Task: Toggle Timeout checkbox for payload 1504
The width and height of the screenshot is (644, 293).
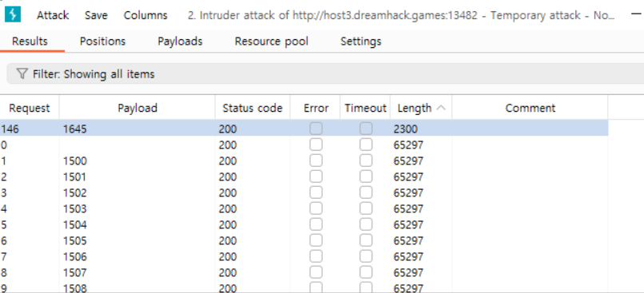Action: tap(365, 225)
